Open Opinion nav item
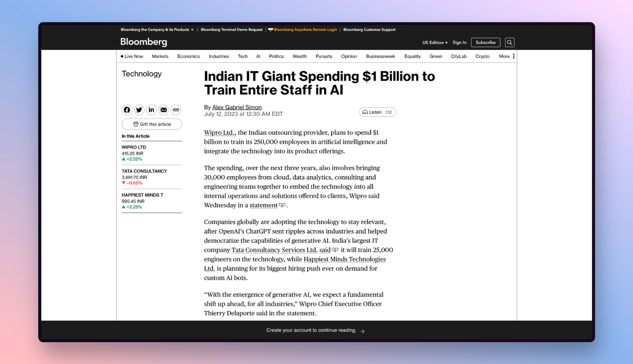This screenshot has width=633, height=364. click(x=349, y=56)
